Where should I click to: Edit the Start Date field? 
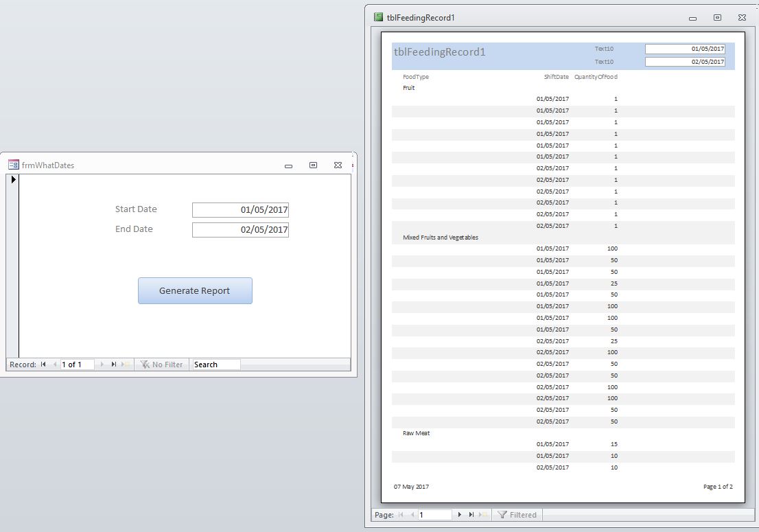[x=240, y=209]
